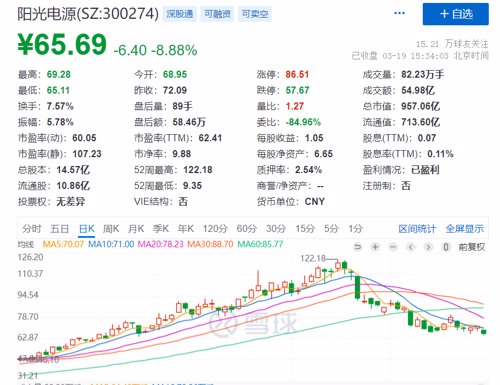Click the 最高 value 69.28

coord(59,74)
